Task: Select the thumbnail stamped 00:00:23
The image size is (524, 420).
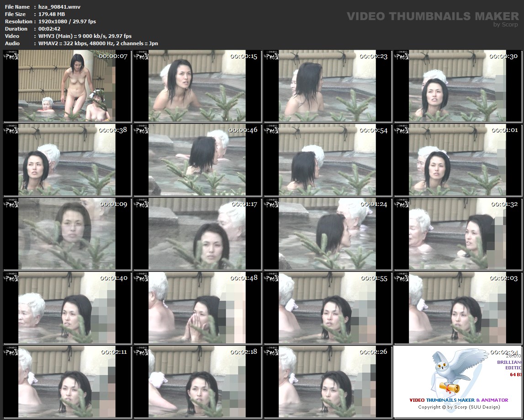Action: click(x=328, y=86)
